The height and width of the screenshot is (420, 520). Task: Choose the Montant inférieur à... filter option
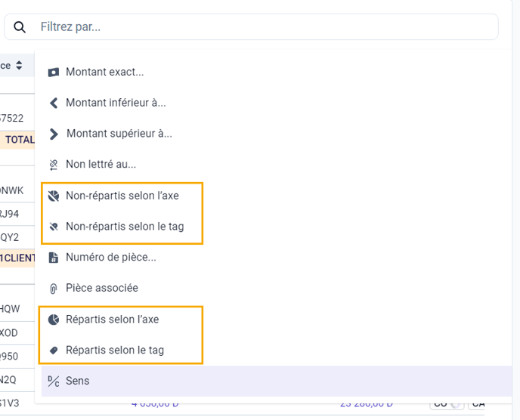(x=116, y=103)
